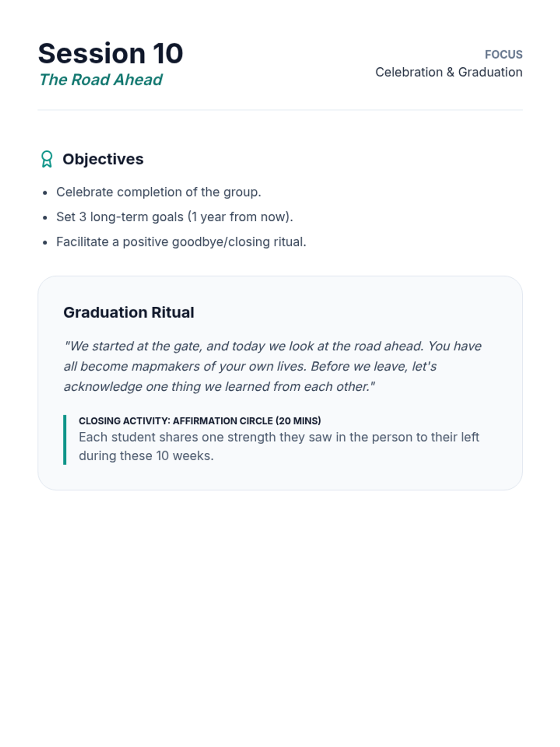
Task: Click the "Set 3 long-term goals" objective
Action: point(175,217)
